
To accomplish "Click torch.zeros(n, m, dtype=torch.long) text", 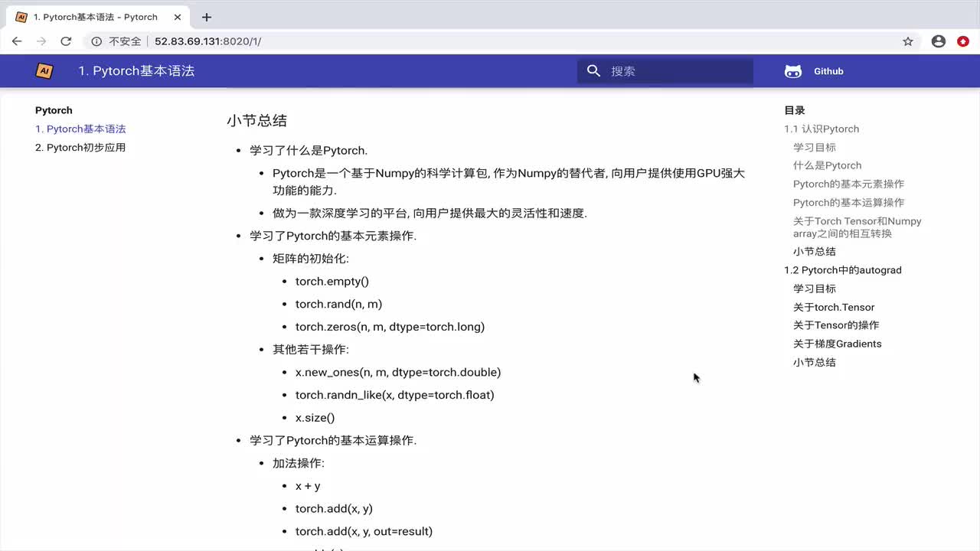I will click(390, 327).
